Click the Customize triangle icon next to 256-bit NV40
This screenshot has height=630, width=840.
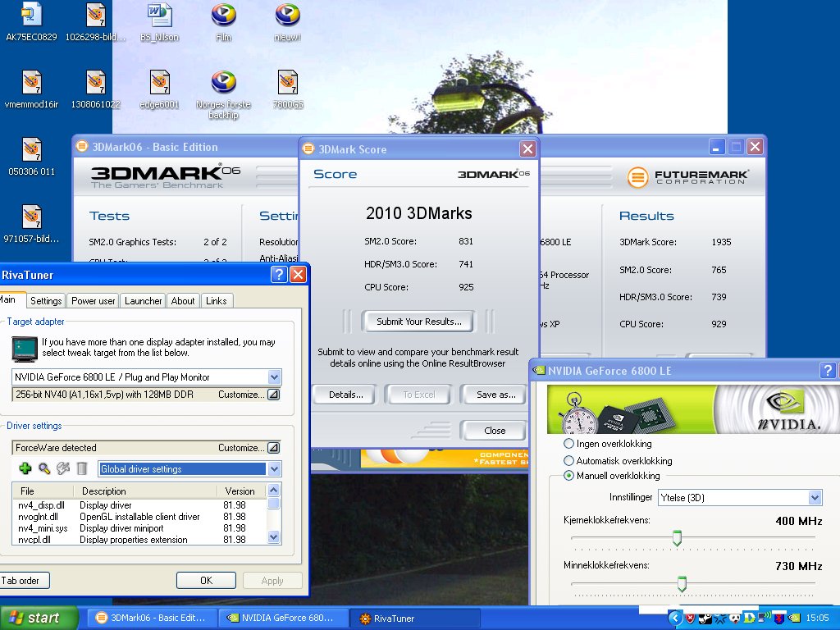tap(273, 395)
